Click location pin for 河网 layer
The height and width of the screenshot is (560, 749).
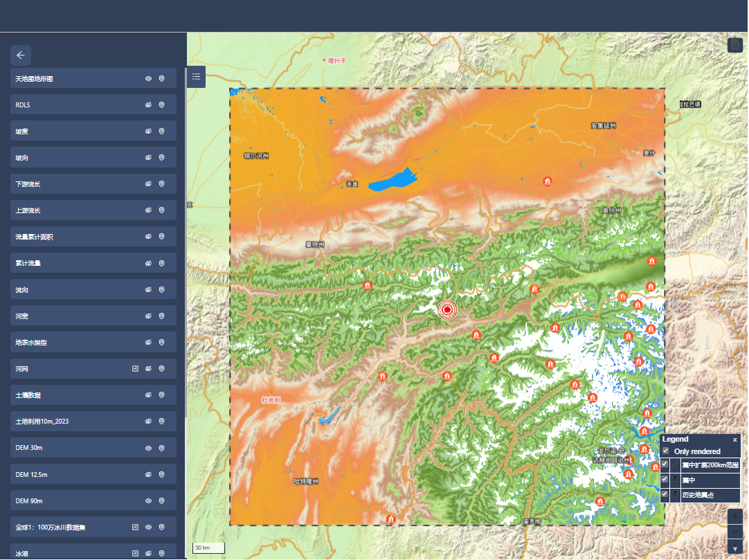click(x=162, y=368)
